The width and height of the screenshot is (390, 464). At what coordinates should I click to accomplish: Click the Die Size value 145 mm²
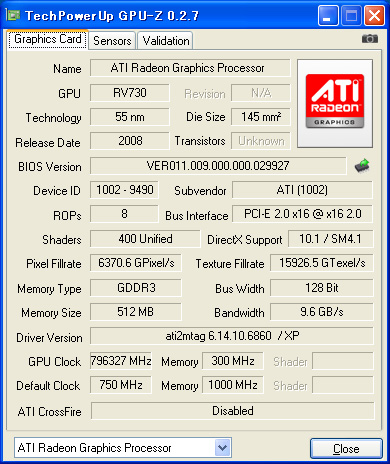tap(261, 117)
